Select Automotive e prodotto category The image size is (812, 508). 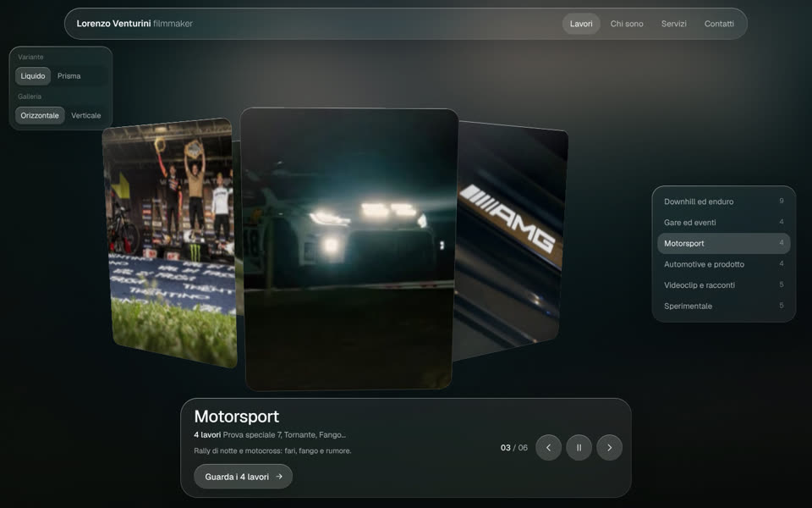[x=723, y=264]
